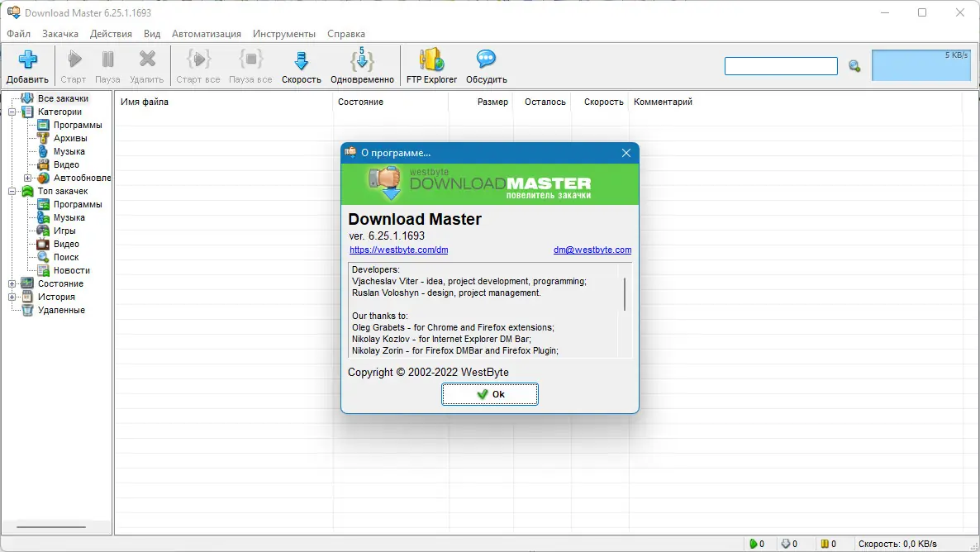Click inside the search input field

pos(780,65)
